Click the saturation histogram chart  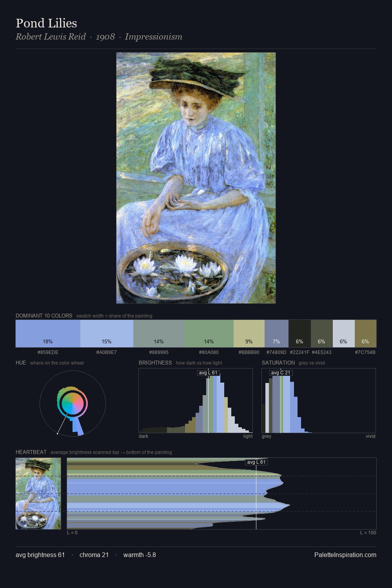click(319, 401)
